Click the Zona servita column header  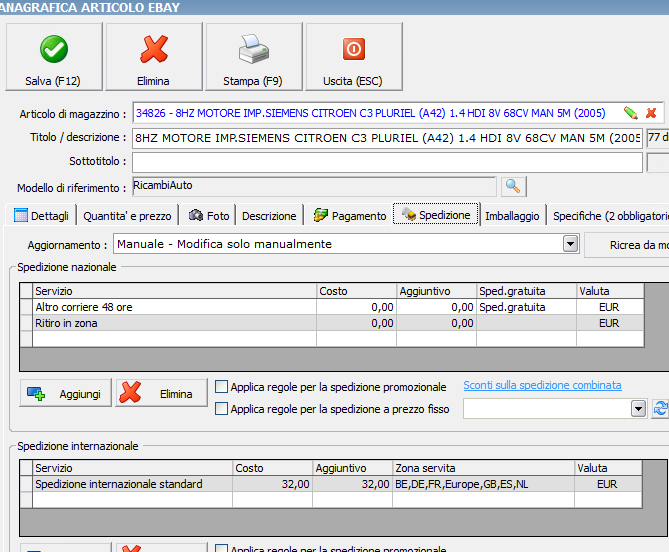(x=483, y=468)
